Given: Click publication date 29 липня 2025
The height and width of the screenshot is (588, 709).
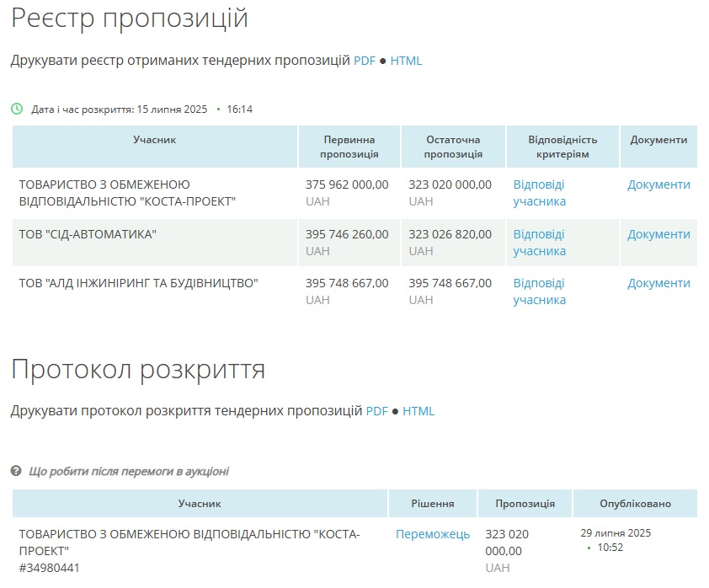Looking at the screenshot, I should 616,532.
